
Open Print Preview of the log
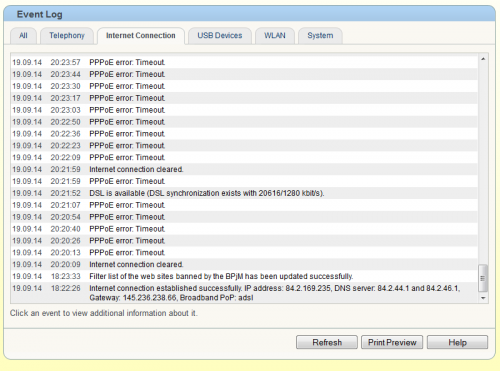(x=392, y=342)
